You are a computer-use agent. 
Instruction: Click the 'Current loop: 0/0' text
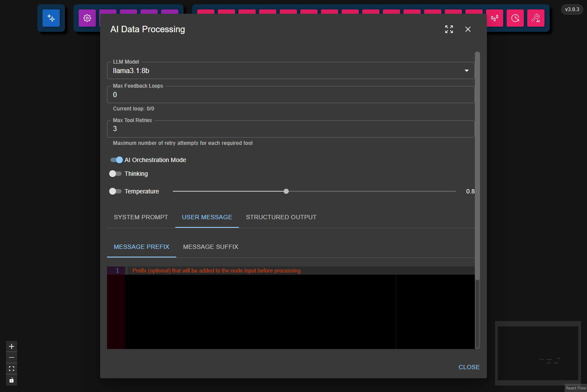(134, 109)
